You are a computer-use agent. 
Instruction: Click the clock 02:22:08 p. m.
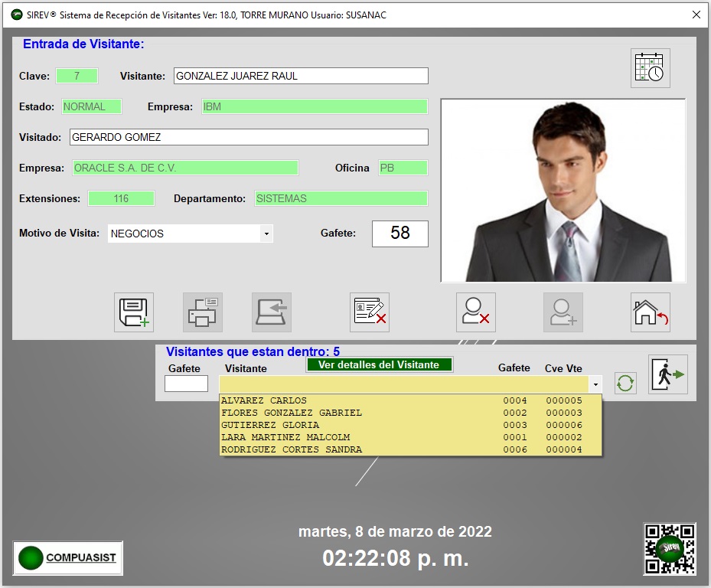pos(396,558)
